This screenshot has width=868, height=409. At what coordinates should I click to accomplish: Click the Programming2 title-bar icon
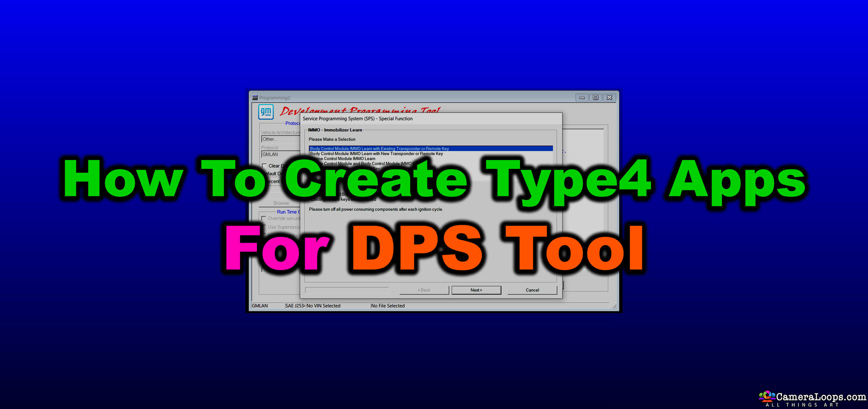[254, 97]
